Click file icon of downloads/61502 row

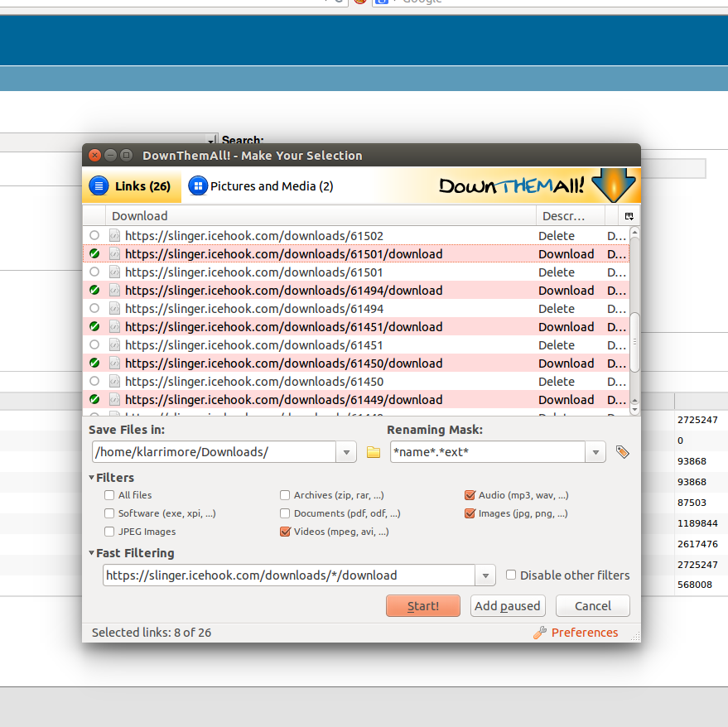(x=114, y=236)
